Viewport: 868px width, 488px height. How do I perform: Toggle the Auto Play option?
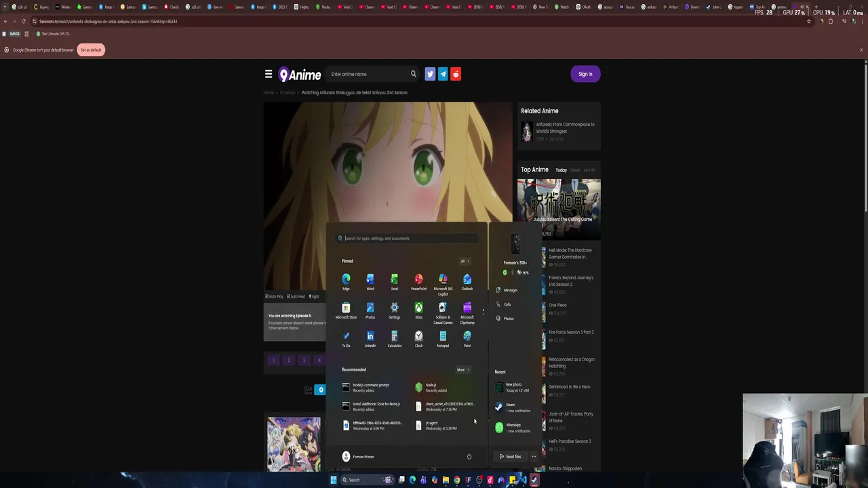275,296
